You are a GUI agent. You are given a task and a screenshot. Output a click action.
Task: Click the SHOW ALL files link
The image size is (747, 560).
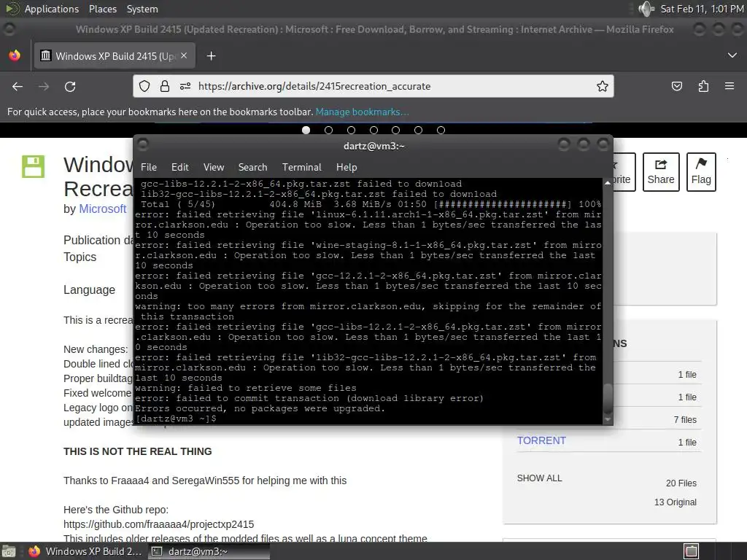click(x=539, y=478)
